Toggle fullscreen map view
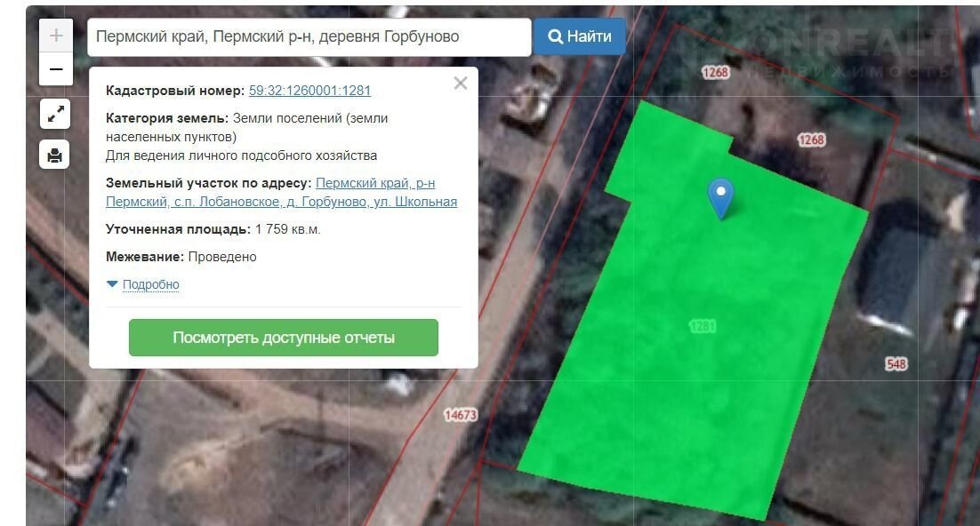The image size is (980, 526). point(55,114)
